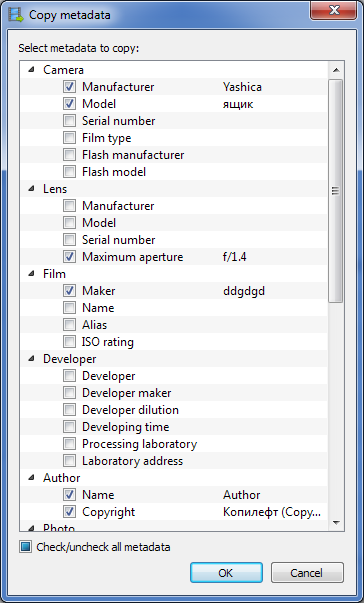364x603 pixels.
Task: Collapse the Lens group
Action: [32, 188]
